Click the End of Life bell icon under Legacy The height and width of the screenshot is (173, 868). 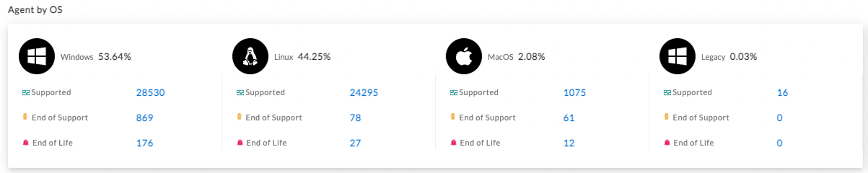[x=667, y=142]
